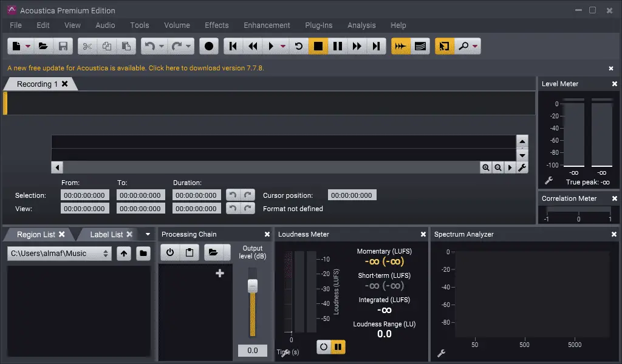Click the Cursor position time field

pyautogui.click(x=352, y=195)
